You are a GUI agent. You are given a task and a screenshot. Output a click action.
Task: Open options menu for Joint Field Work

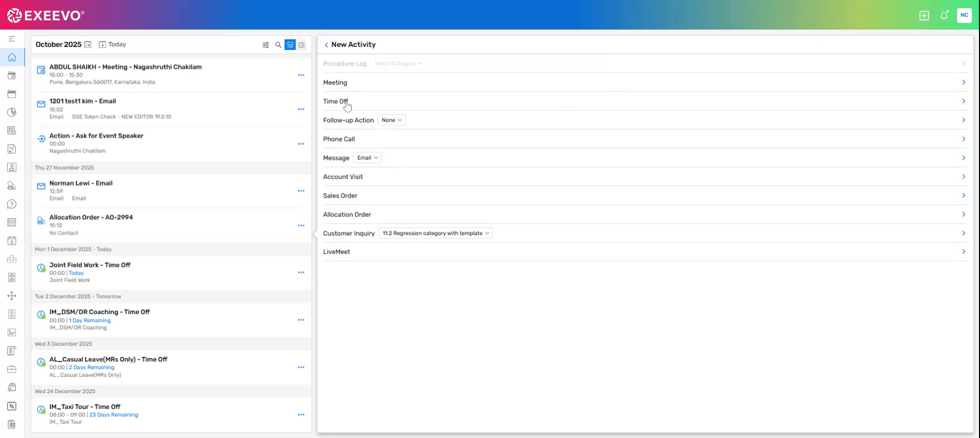point(301,273)
